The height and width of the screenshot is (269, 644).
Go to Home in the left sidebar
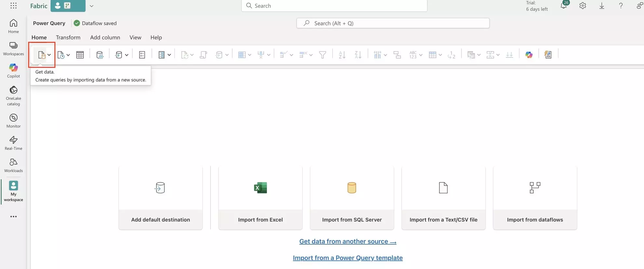point(13,26)
